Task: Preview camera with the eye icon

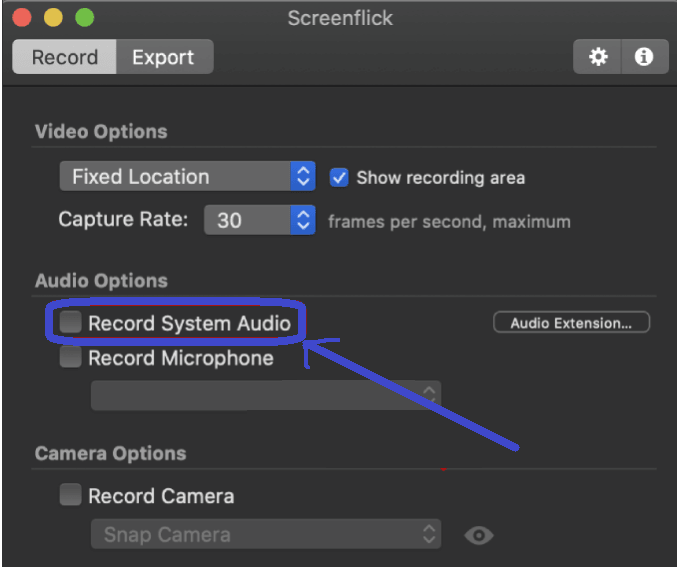Action: pyautogui.click(x=479, y=536)
